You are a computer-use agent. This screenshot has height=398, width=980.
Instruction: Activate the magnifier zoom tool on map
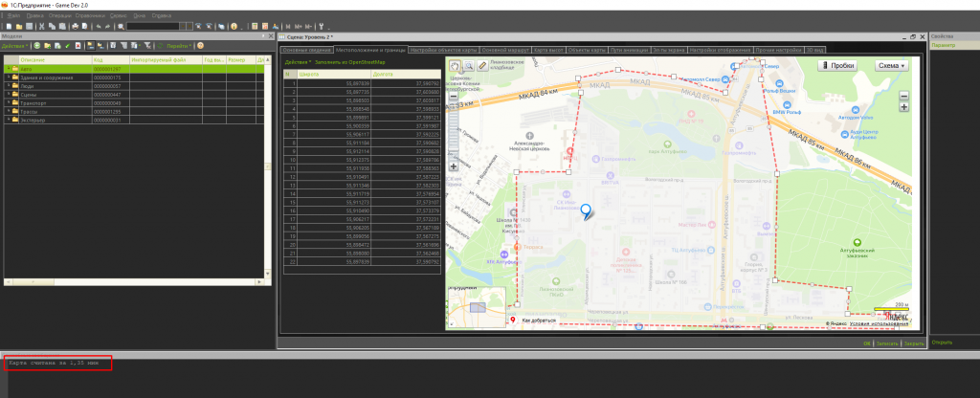click(x=468, y=67)
